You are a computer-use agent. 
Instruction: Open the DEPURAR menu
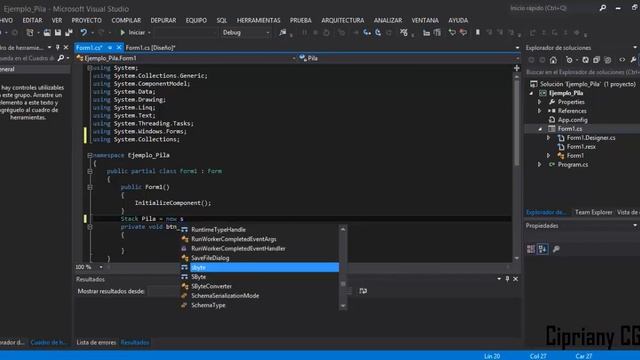tap(163, 20)
